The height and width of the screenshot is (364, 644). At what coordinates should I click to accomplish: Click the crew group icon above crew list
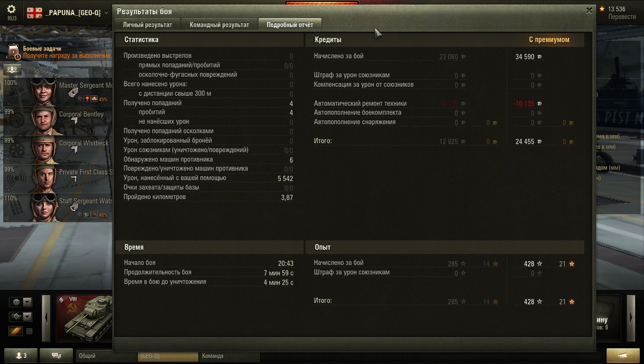pos(12,70)
